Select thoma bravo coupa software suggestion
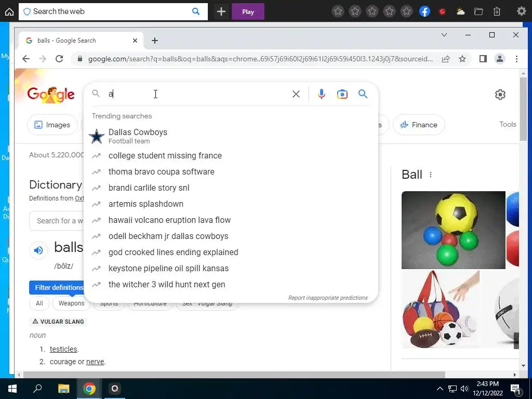Screen dimensions: 532x399 click(231, 171)
